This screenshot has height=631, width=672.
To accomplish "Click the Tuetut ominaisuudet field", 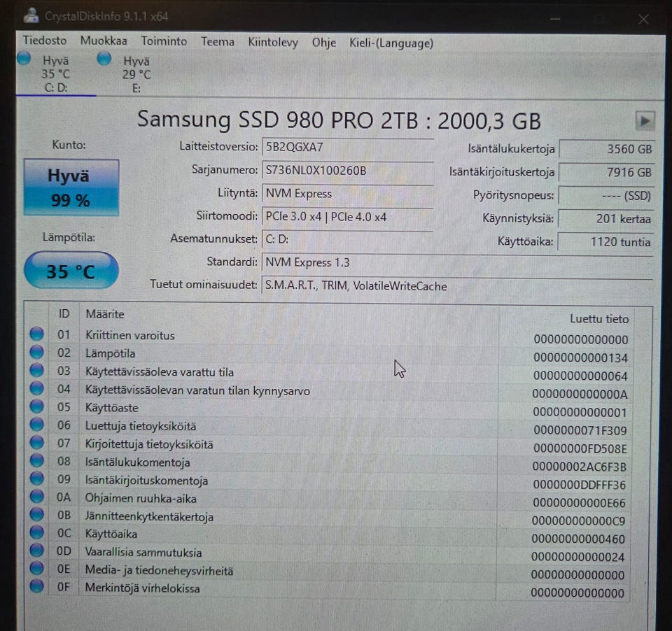I will tap(457, 285).
